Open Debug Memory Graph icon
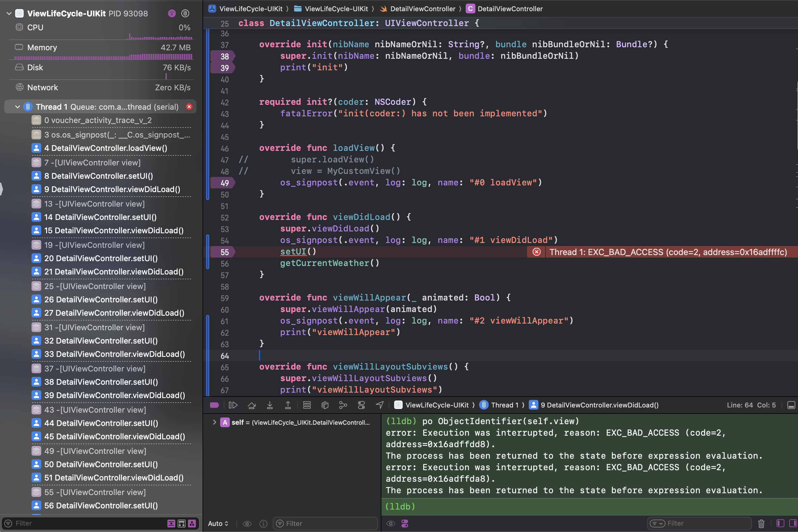 click(343, 405)
